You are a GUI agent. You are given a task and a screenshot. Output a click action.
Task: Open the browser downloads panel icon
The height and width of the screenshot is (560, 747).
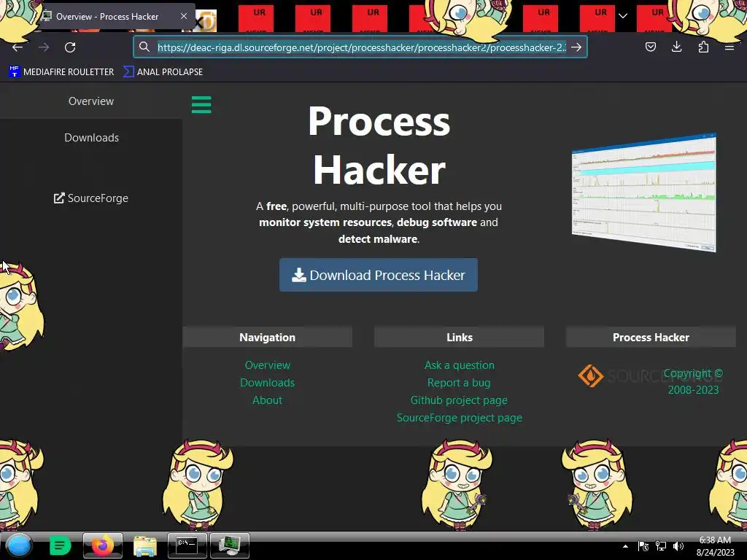point(676,47)
